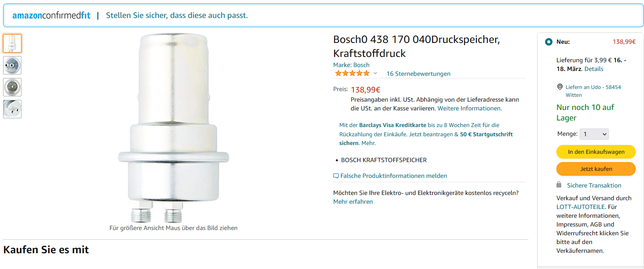The image size is (644, 269).
Task: Click the five-star rating icons
Action: tap(352, 73)
